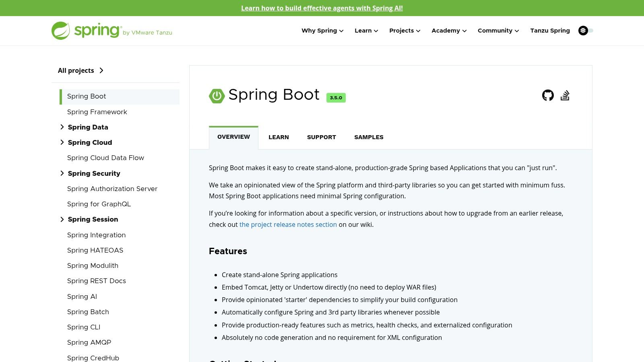The height and width of the screenshot is (362, 644).
Task: Expand the Spring Cloud tree chevron
Action: [x=62, y=142]
